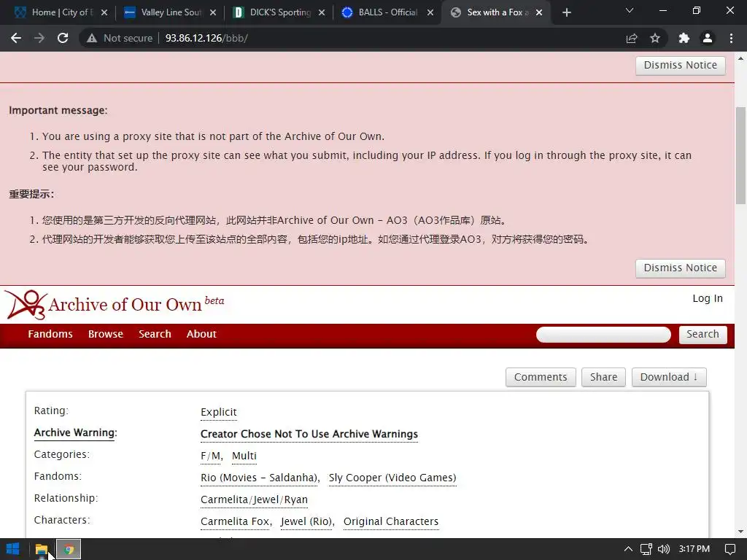Open the Comments button
The image size is (747, 560).
pos(541,377)
